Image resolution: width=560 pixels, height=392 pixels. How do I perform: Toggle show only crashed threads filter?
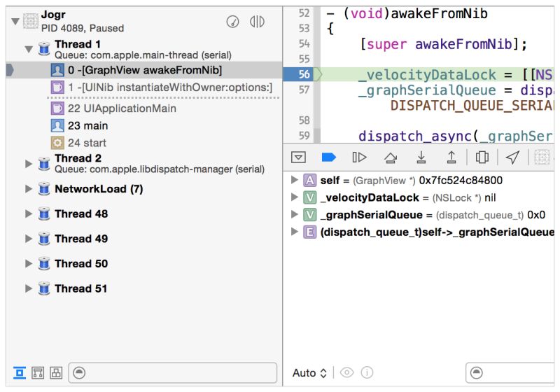[20, 372]
